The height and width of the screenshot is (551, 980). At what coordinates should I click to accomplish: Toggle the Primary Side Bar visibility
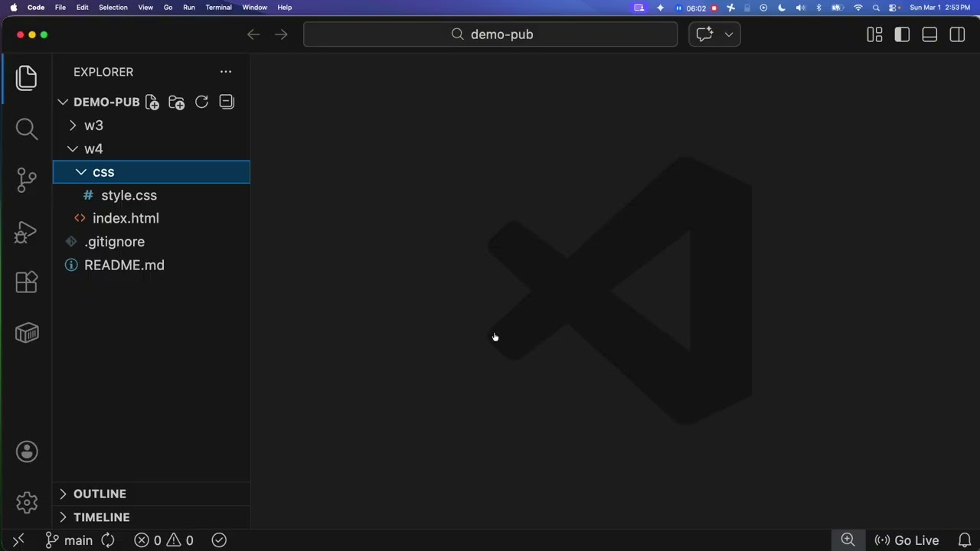[902, 34]
